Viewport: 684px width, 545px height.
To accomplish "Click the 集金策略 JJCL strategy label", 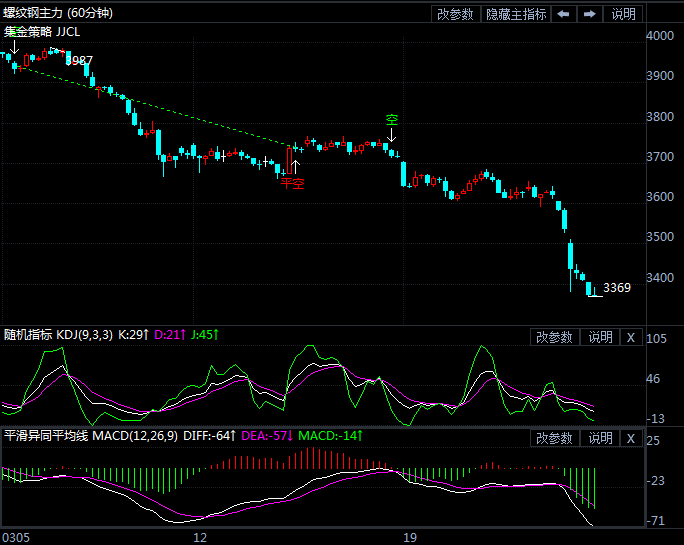I will click(42, 31).
